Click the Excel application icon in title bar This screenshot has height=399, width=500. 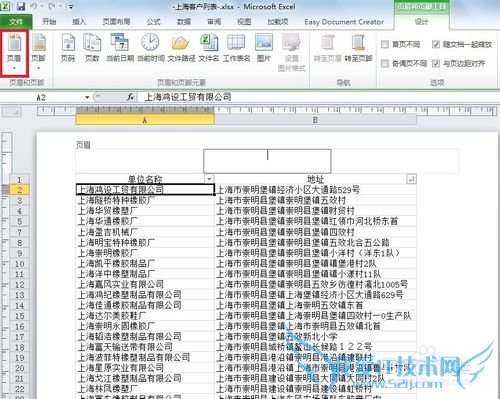pyautogui.click(x=5, y=6)
